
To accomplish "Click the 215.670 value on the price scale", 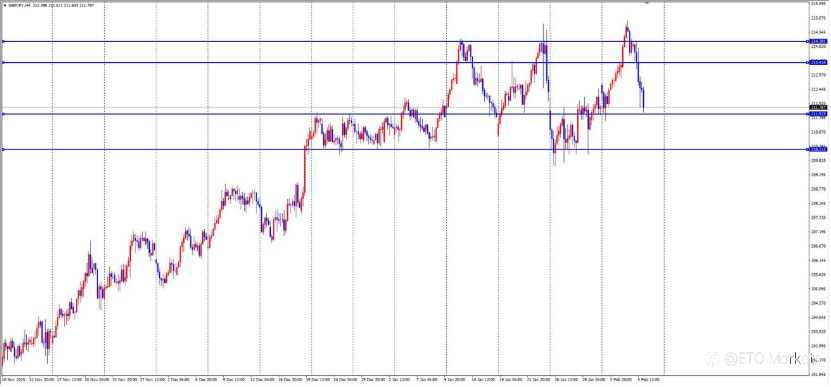I will (x=819, y=18).
